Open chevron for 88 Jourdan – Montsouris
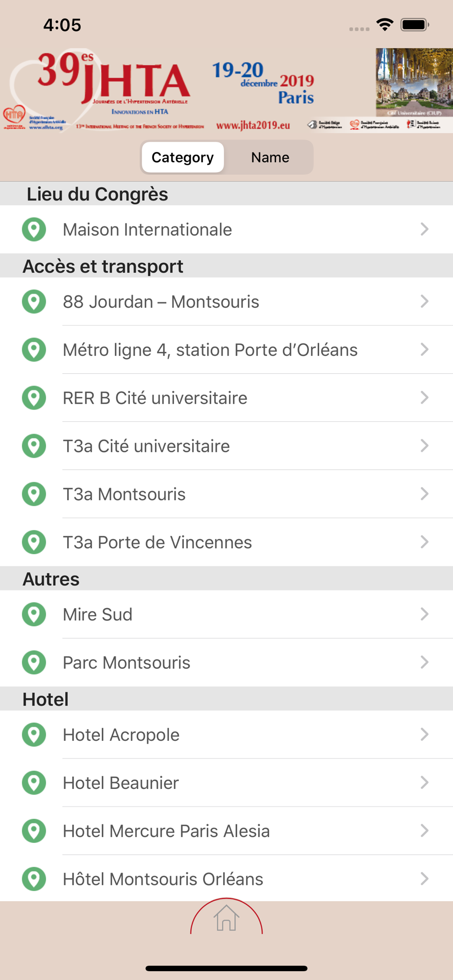The height and width of the screenshot is (980, 453). click(x=425, y=301)
